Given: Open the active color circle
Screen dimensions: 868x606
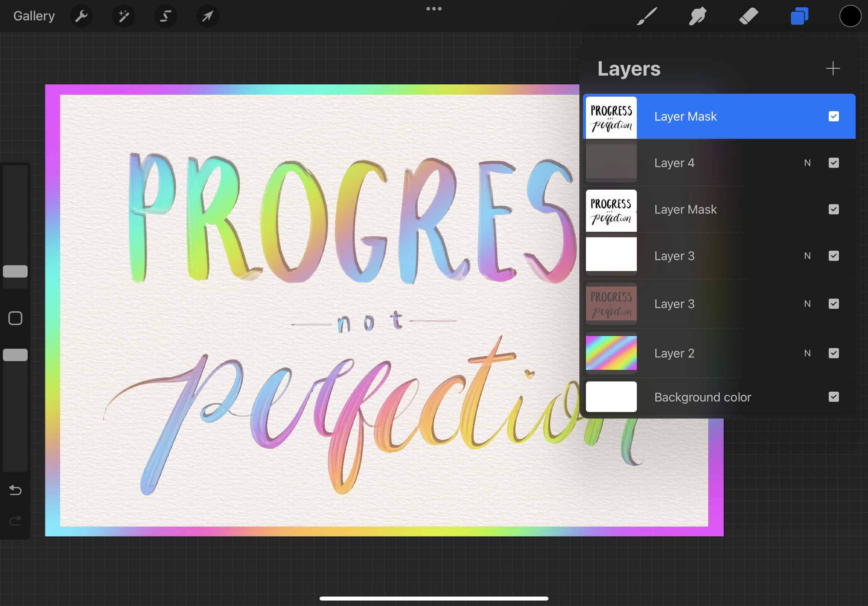Looking at the screenshot, I should point(850,16).
